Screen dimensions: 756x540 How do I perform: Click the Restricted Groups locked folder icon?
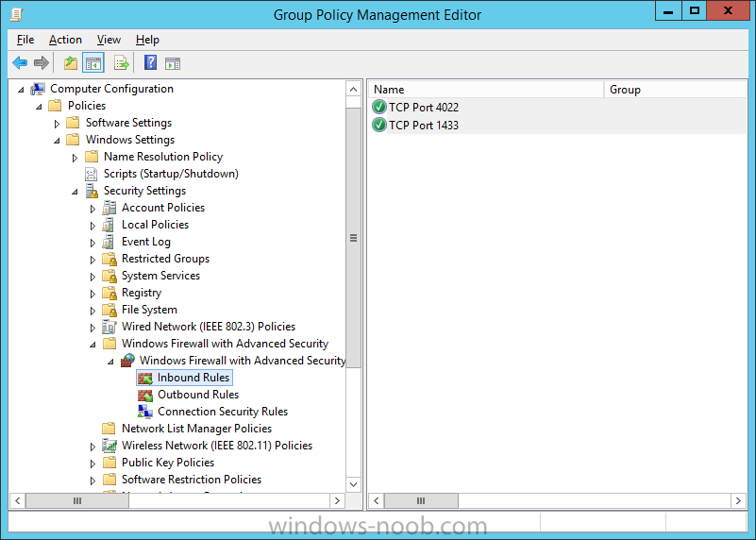109,259
